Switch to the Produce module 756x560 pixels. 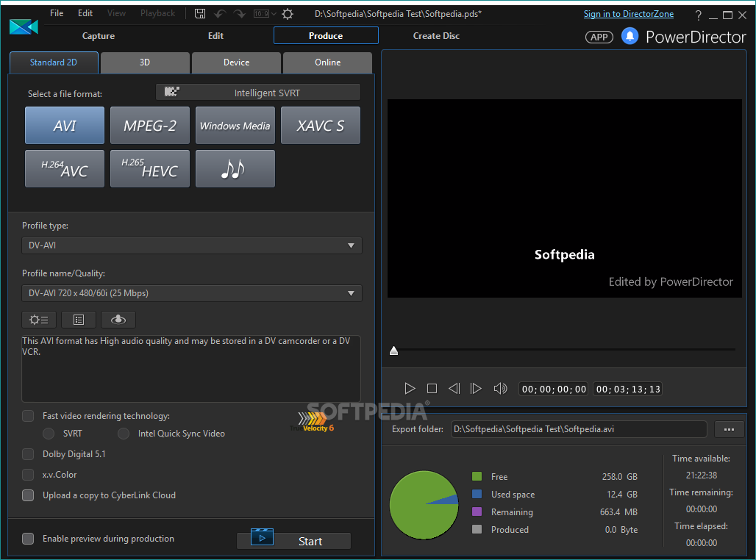point(326,36)
